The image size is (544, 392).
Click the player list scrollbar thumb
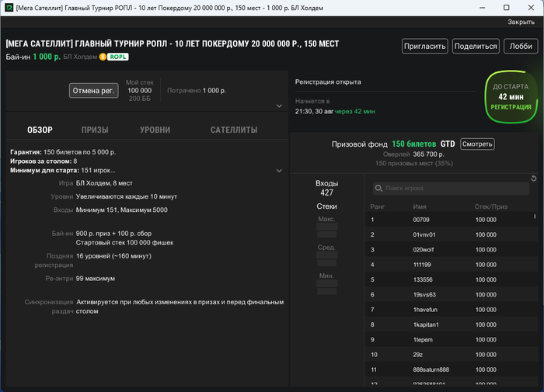(x=535, y=217)
